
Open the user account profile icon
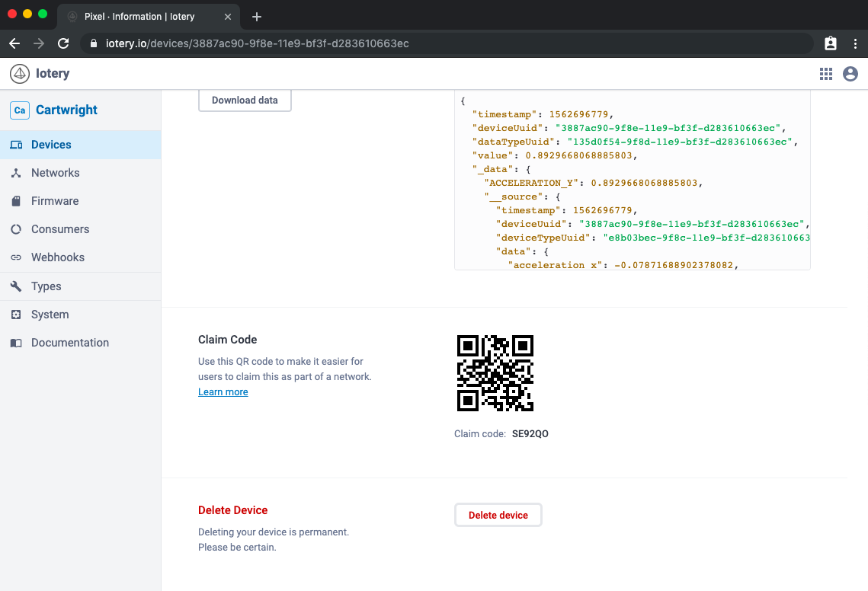850,74
